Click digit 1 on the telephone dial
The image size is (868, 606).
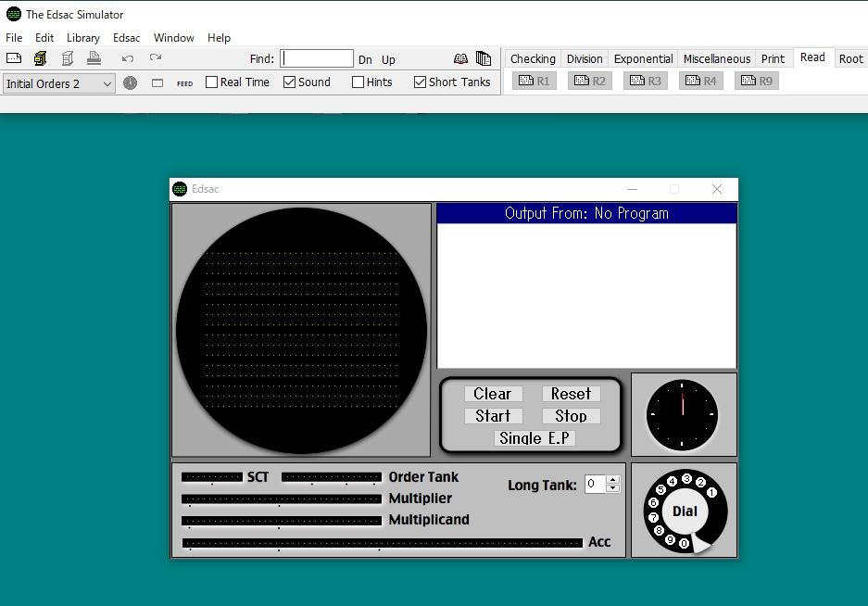711,492
